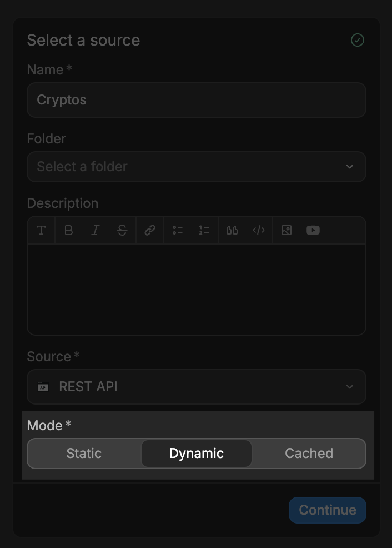Click the green checkmark status icon
The image size is (392, 548).
pos(357,40)
